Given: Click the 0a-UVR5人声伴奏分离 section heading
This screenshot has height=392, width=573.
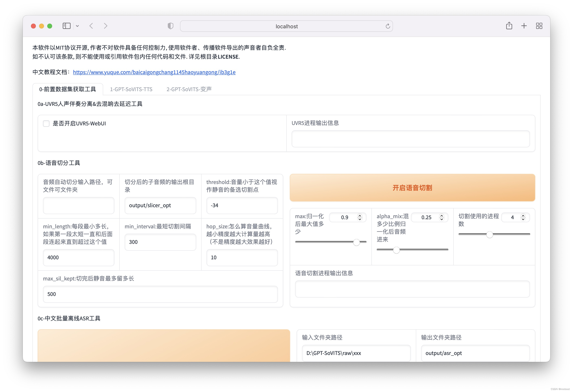Looking at the screenshot, I should tap(90, 104).
